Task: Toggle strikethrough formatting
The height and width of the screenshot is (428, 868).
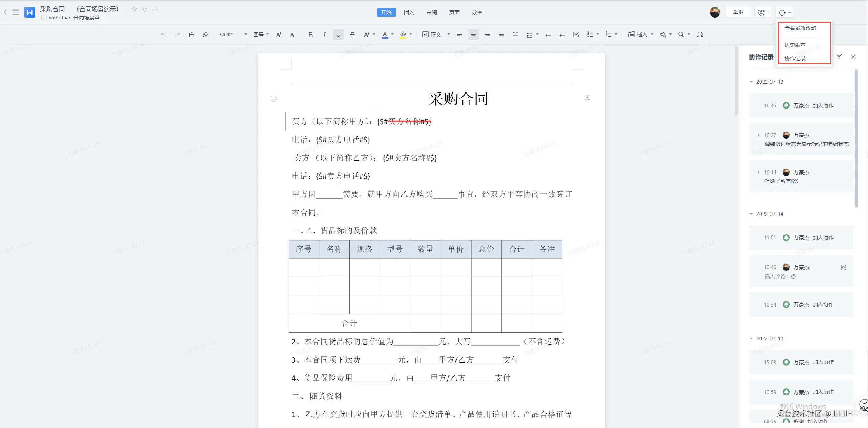Action: [352, 34]
